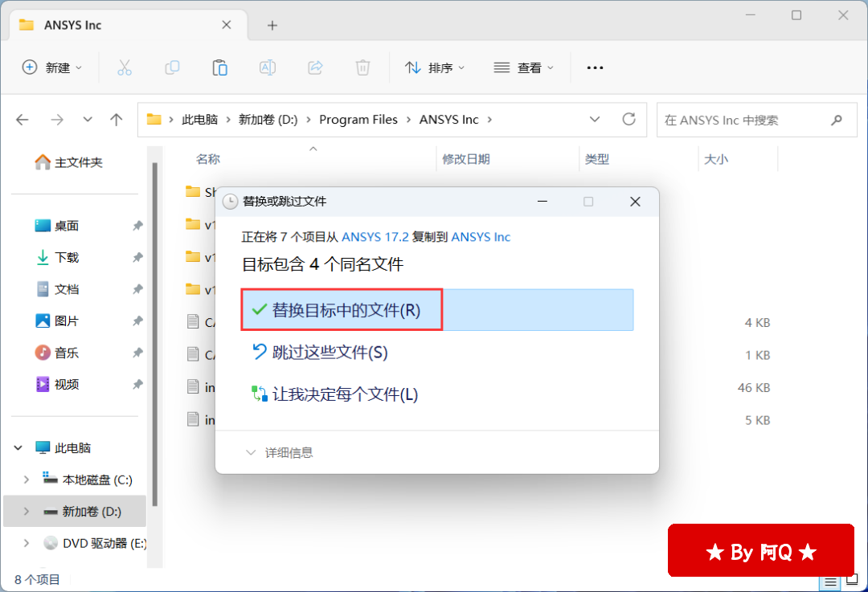Open the three-dots more options menu
The image size is (868, 592).
pyautogui.click(x=595, y=67)
